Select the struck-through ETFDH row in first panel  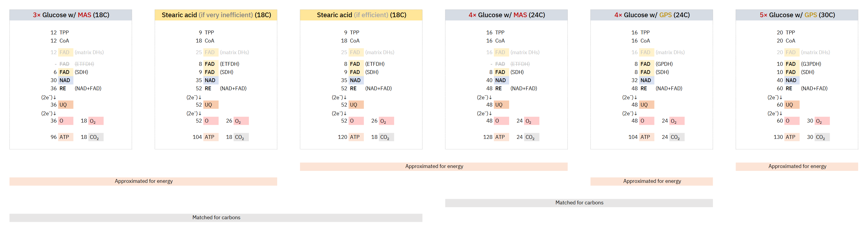(74, 64)
